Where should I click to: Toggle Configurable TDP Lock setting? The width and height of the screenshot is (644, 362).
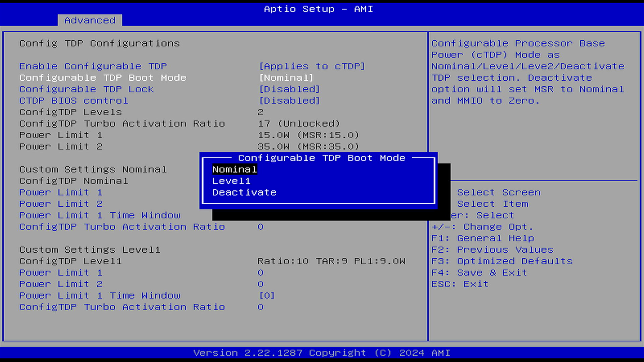[86, 89]
